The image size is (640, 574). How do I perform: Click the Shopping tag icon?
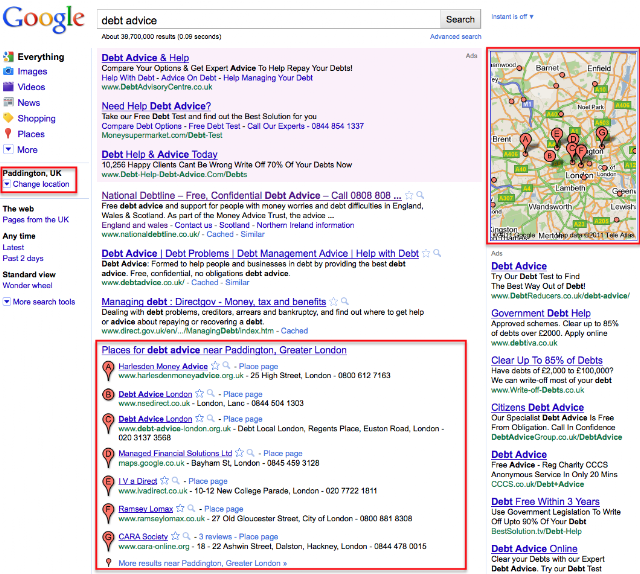[8, 118]
